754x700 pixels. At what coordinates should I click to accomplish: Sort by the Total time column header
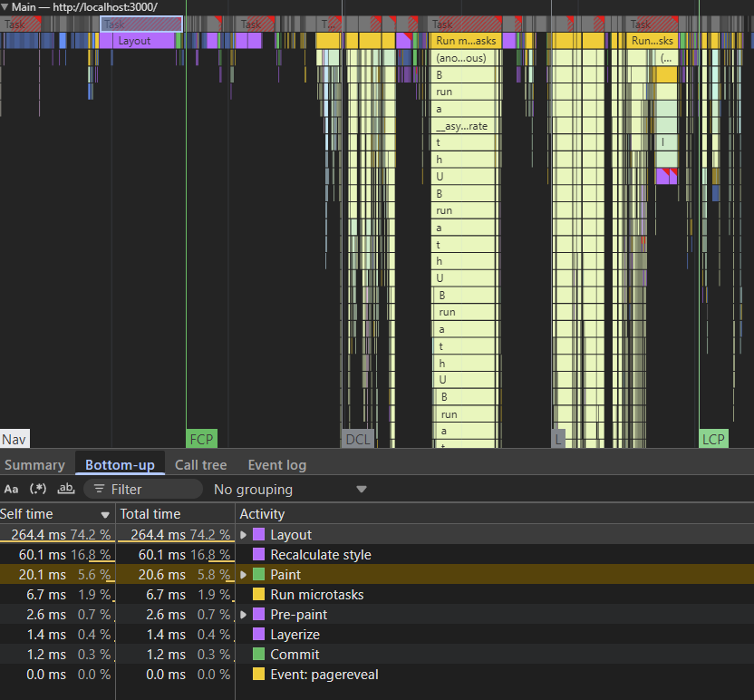click(x=150, y=514)
